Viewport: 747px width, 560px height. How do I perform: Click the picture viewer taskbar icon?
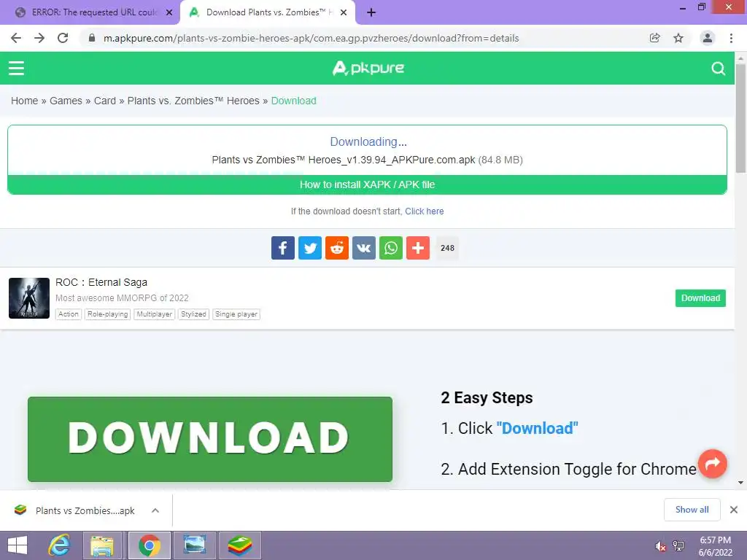click(195, 545)
